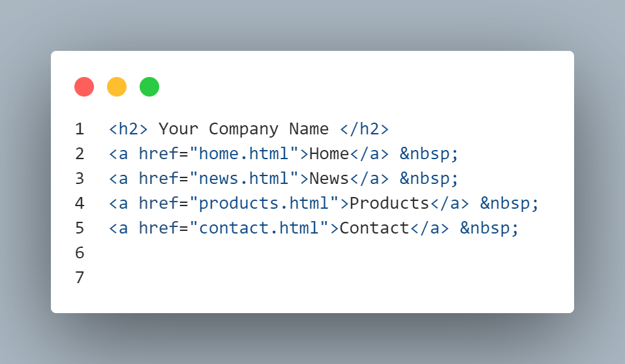
Task: Click the opening h2 tag
Action: pyautogui.click(x=129, y=129)
